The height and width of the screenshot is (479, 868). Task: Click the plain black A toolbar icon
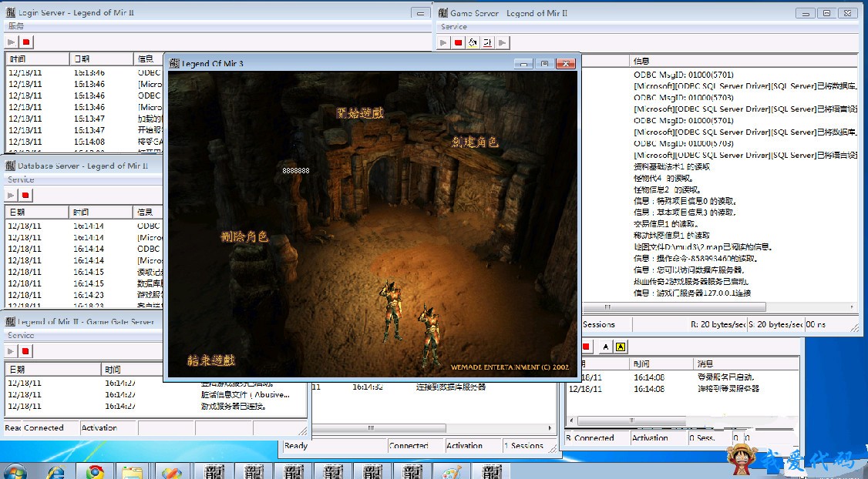pyautogui.click(x=606, y=347)
